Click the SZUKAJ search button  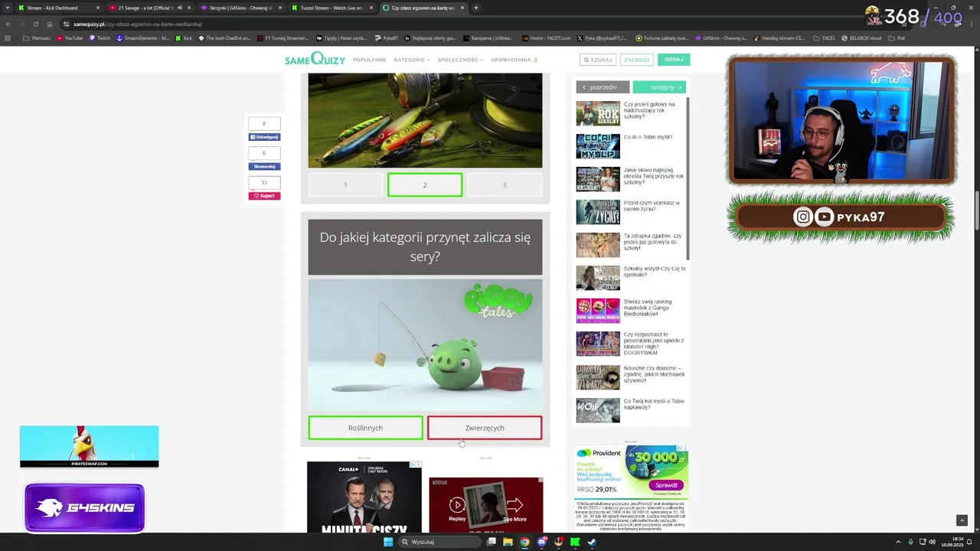[x=598, y=60]
